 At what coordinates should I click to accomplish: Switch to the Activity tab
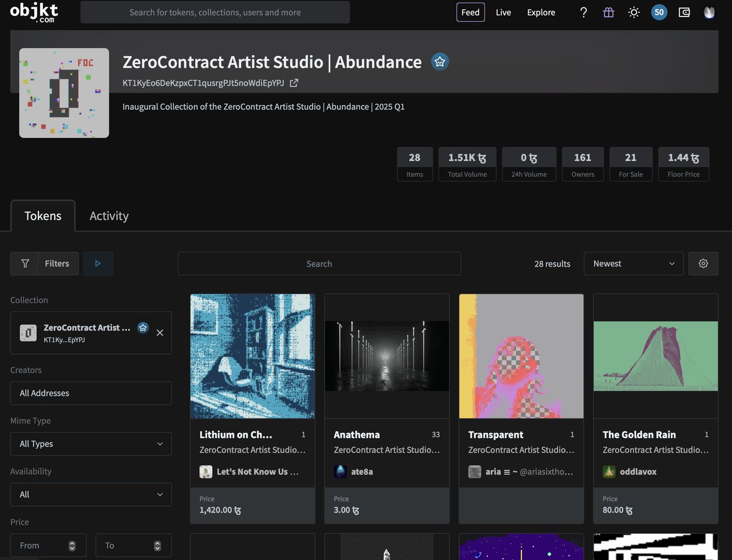click(x=109, y=216)
